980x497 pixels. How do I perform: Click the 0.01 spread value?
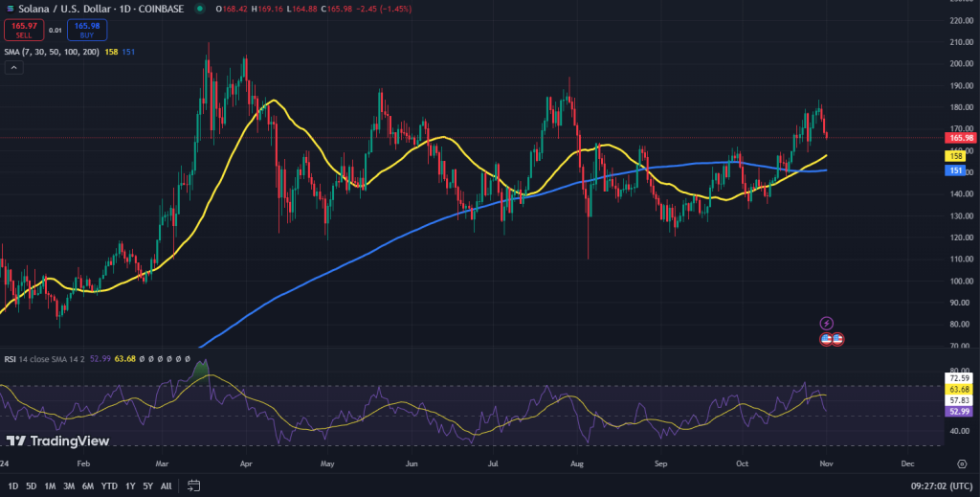[56, 30]
